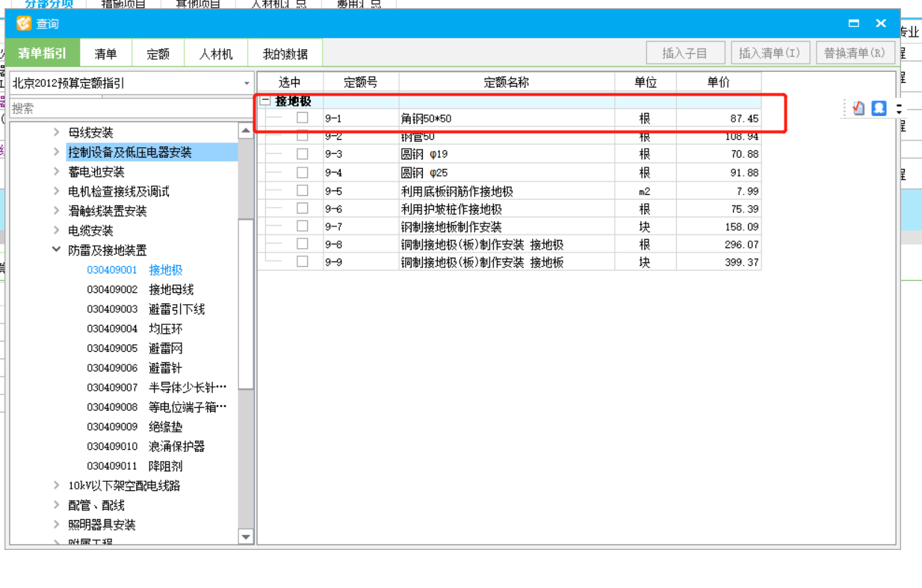
Task: Expand the 电缆安装 node
Action: tap(56, 230)
